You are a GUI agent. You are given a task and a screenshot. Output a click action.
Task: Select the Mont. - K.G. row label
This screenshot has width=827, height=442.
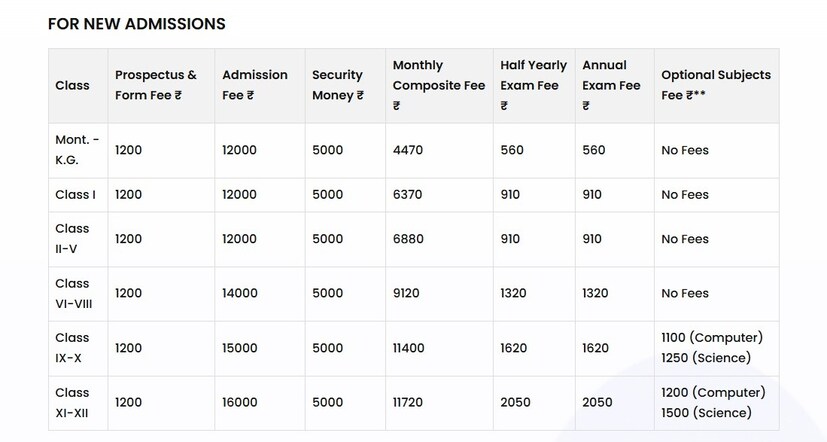(x=72, y=150)
